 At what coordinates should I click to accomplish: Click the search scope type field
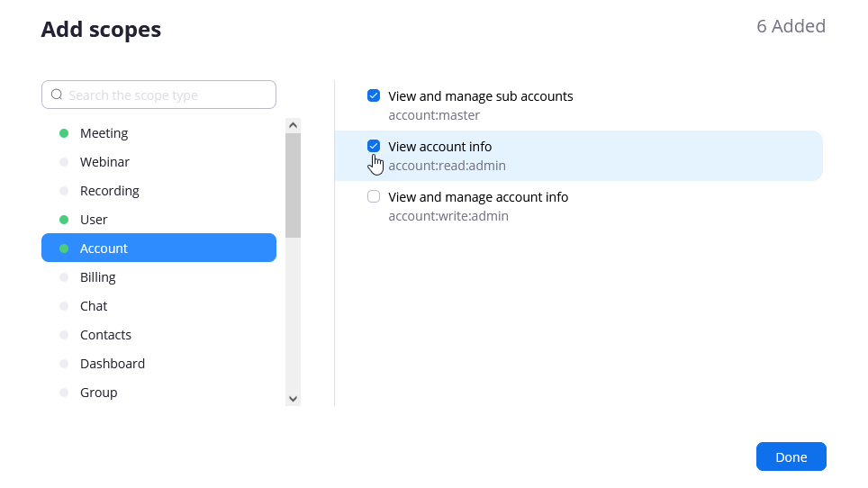click(167, 95)
